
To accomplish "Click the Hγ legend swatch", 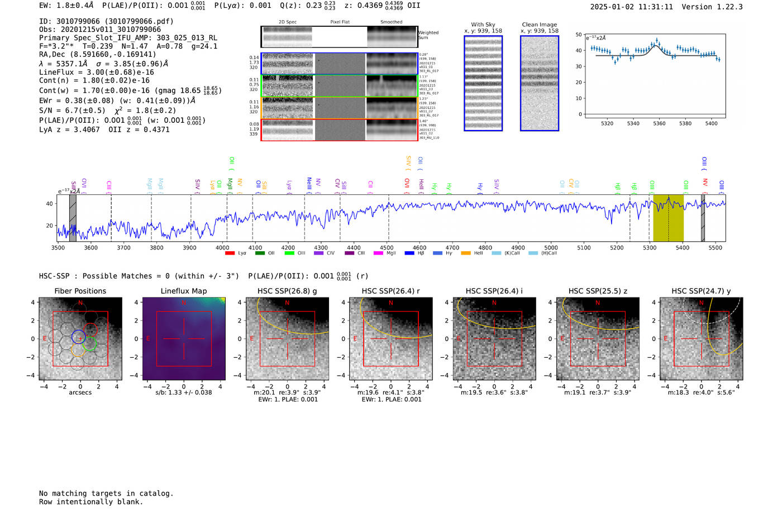I will point(437,253).
